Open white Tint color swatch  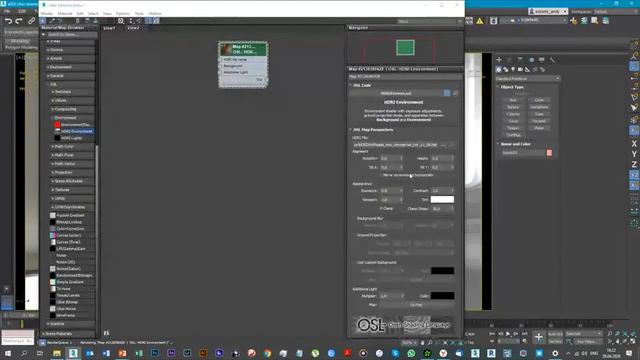point(442,200)
